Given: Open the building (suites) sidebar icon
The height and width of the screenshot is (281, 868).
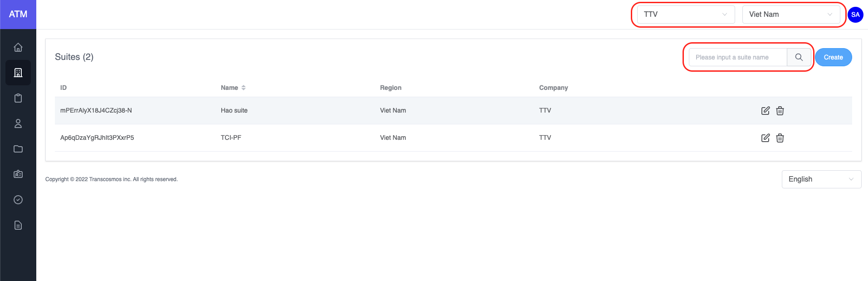Looking at the screenshot, I should (18, 73).
